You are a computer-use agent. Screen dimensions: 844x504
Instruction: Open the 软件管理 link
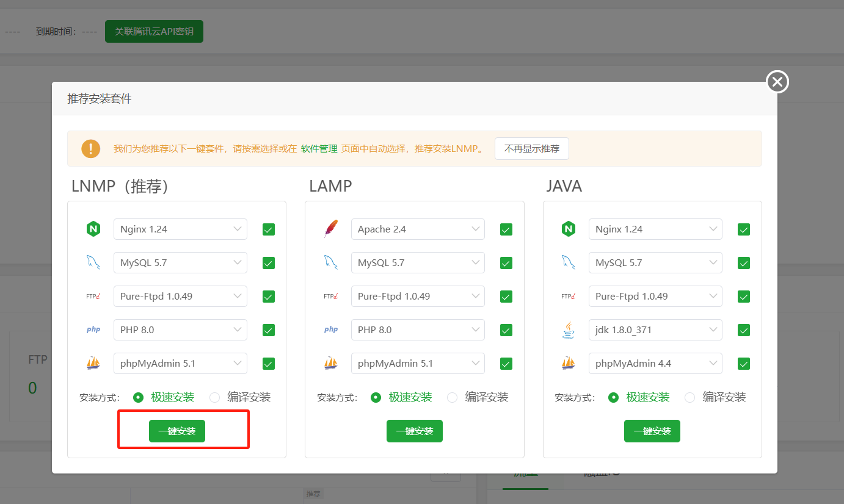[319, 148]
